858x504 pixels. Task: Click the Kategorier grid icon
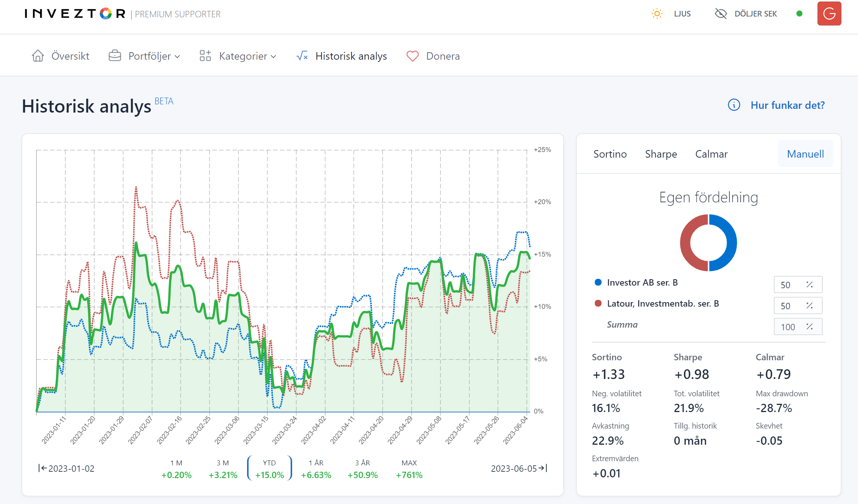click(x=205, y=56)
